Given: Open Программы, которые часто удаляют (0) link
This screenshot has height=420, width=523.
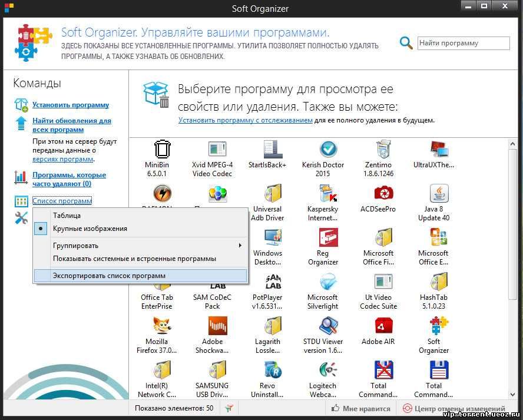Looking at the screenshot, I should pyautogui.click(x=69, y=179).
